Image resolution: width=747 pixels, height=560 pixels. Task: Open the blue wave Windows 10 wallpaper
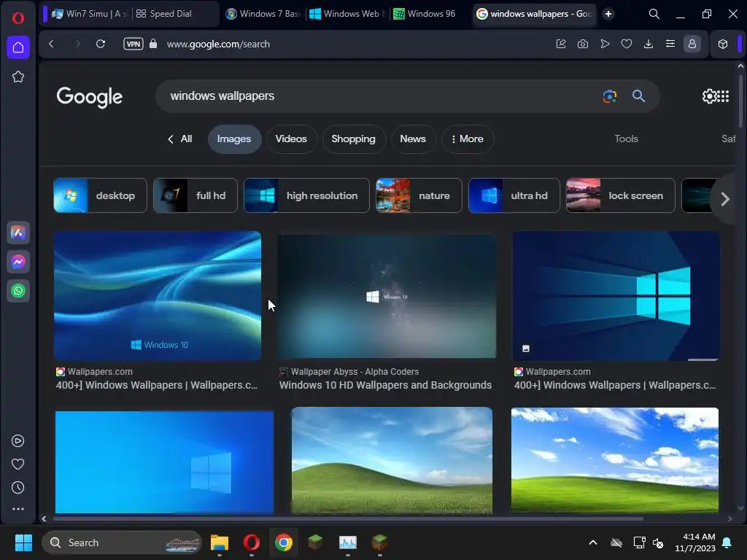158,296
